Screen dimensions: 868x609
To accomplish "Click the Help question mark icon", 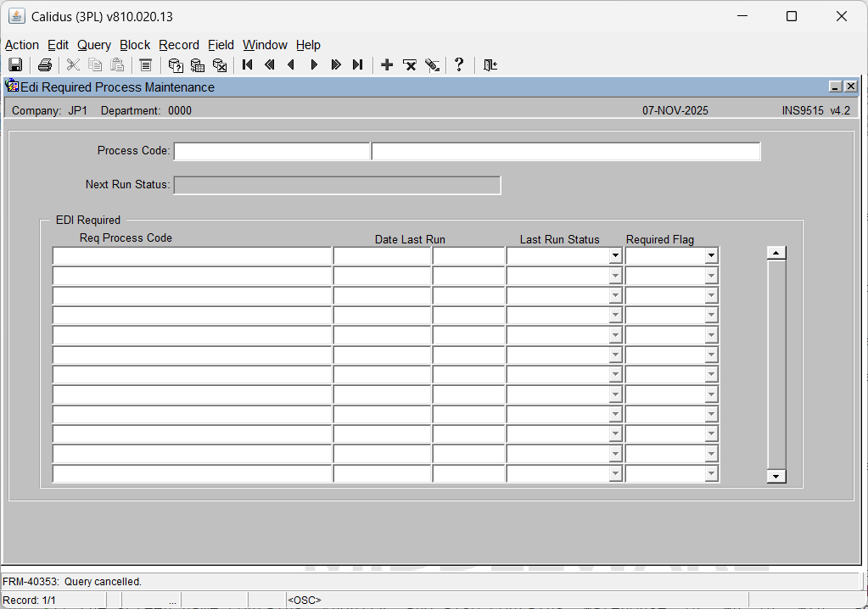I will tap(459, 65).
